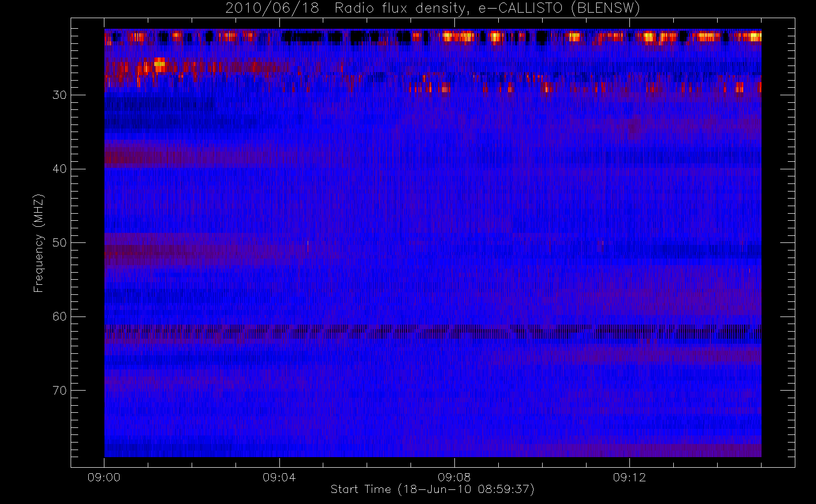816x504 pixels.
Task: Click the 'Frequency (MHZ)' axis label
Action: click(39, 243)
